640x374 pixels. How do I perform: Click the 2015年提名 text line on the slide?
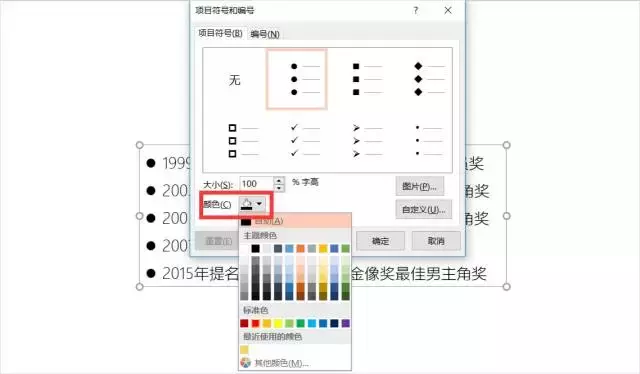(x=200, y=274)
